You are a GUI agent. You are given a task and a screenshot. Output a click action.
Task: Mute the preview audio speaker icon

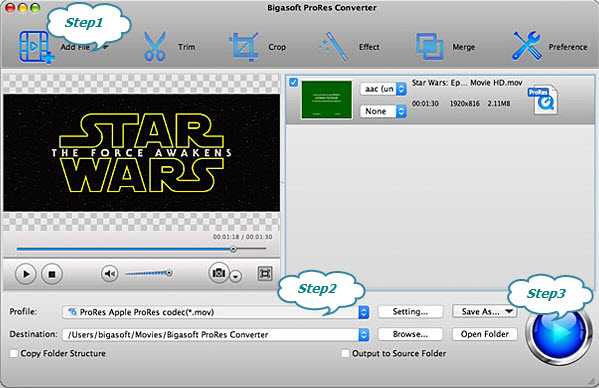tap(110, 273)
